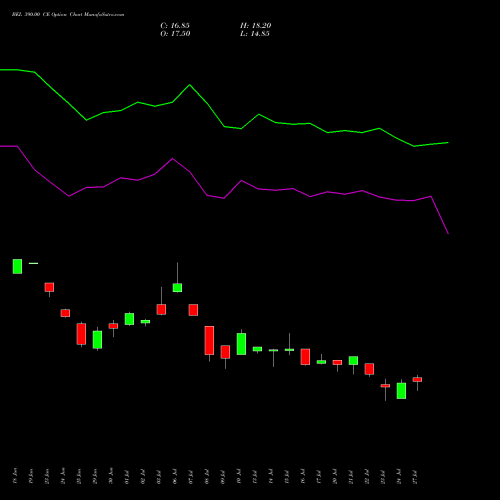Screen dimensions: 500x500
Task: Click the chart title text at top left
Action: [68, 15]
